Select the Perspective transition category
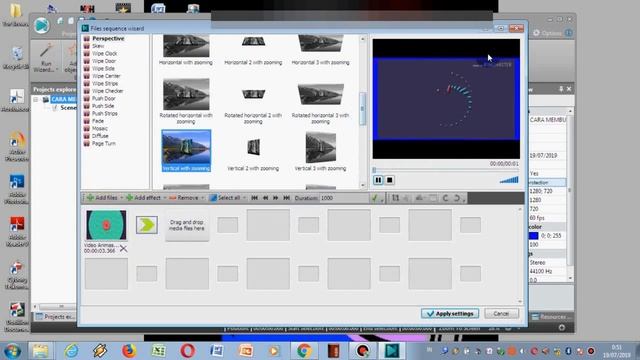This screenshot has height=360, width=640. (108, 38)
